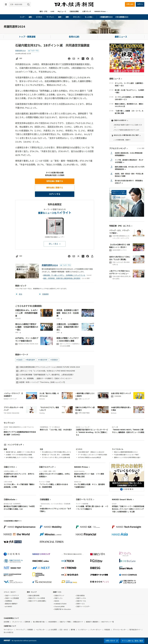Viewport: 148px width, 644px height.
Task: Toggle フォローする next to article headline tag
Action: [33, 51]
